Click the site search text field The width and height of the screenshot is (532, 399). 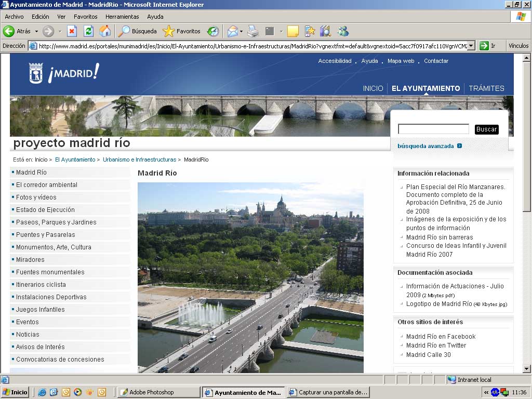tap(433, 129)
